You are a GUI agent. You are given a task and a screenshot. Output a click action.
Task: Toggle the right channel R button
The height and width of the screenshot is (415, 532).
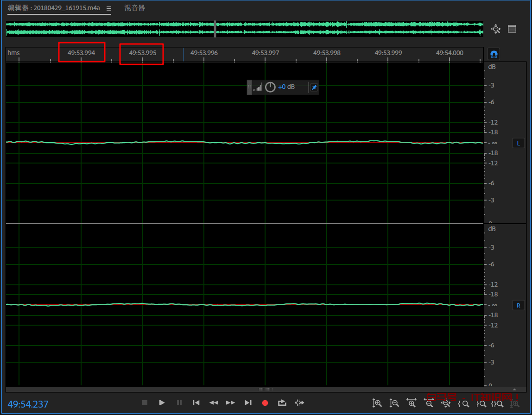tap(519, 305)
